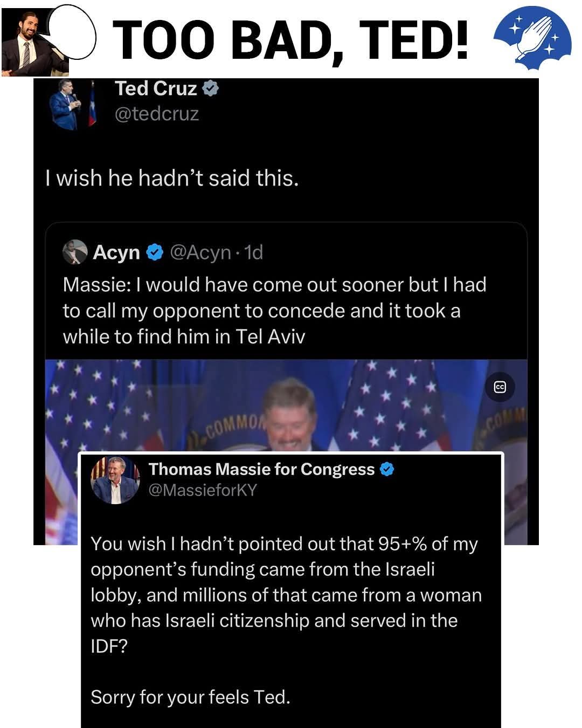Click Ted Cruz's verified badge

tap(210, 88)
